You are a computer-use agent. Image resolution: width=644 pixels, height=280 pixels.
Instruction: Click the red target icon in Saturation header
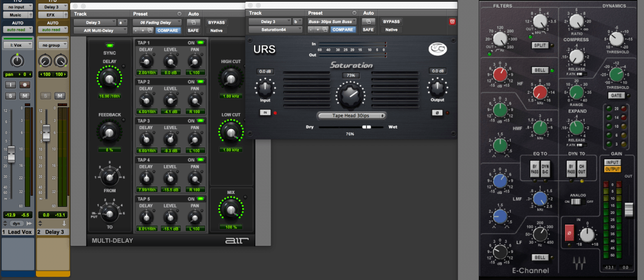point(452,22)
